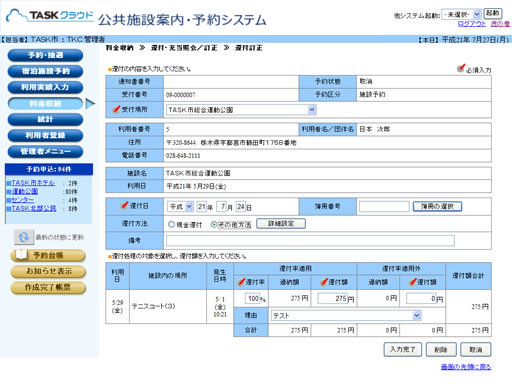
Task: Open the 平成 era dropdown
Action: (180, 207)
